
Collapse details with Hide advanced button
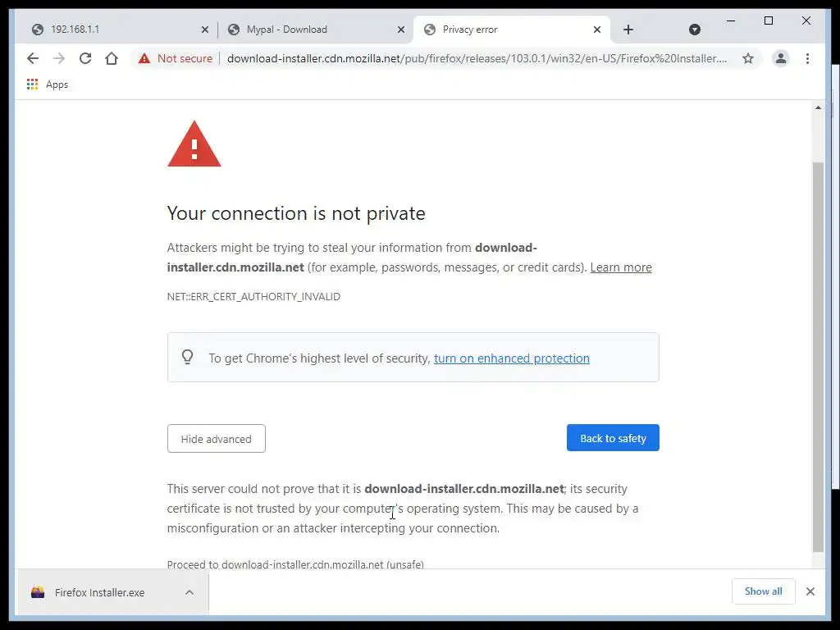[x=216, y=439]
